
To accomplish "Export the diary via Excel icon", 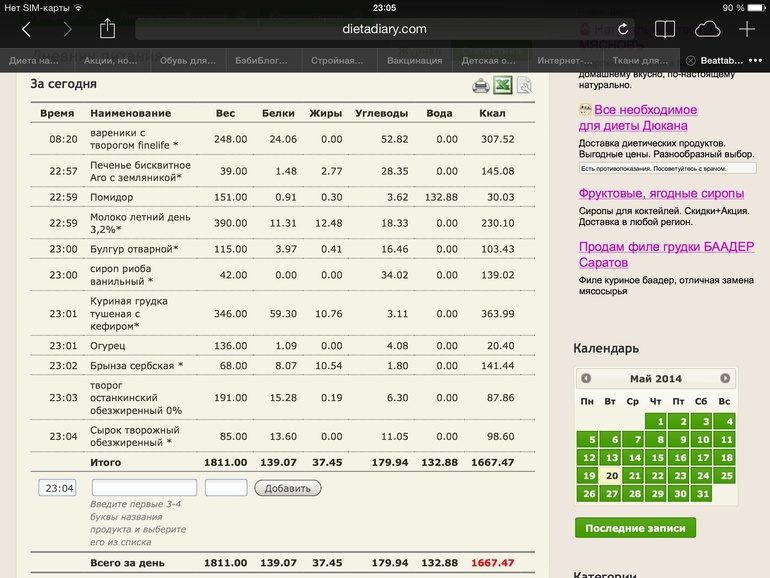I will (502, 86).
